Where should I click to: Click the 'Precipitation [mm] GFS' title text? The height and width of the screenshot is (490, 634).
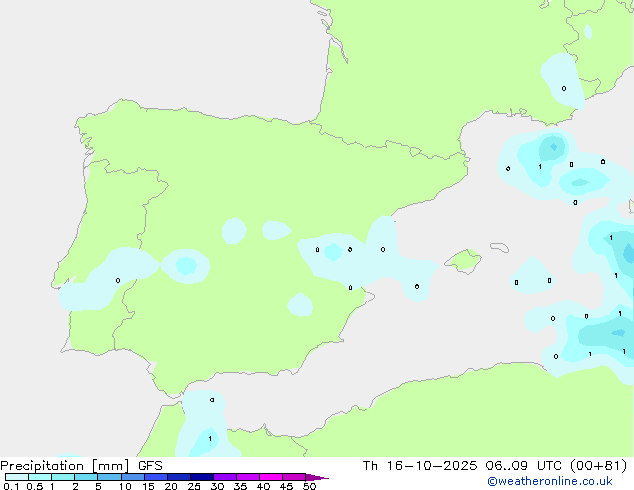click(81, 466)
